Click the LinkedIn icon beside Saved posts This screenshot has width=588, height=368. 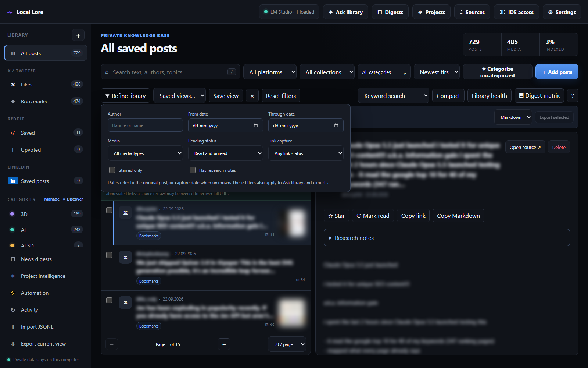(13, 181)
